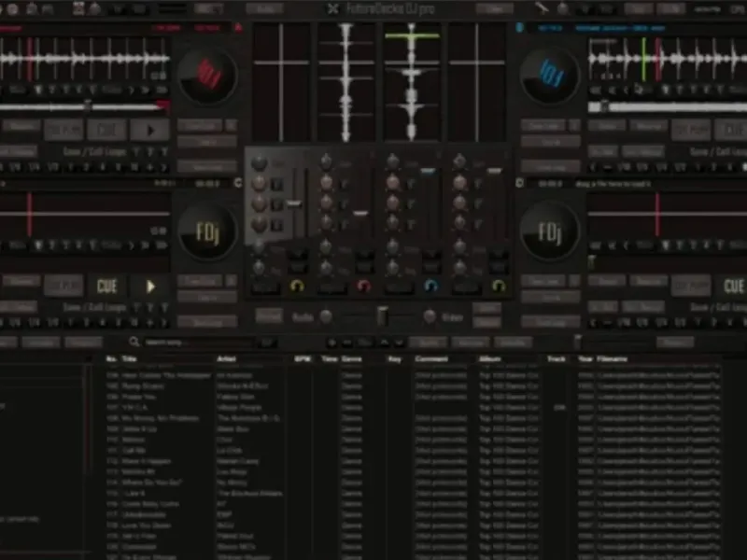
Task: Toggle the blue headphone cue on mixer channel 3
Action: click(430, 286)
